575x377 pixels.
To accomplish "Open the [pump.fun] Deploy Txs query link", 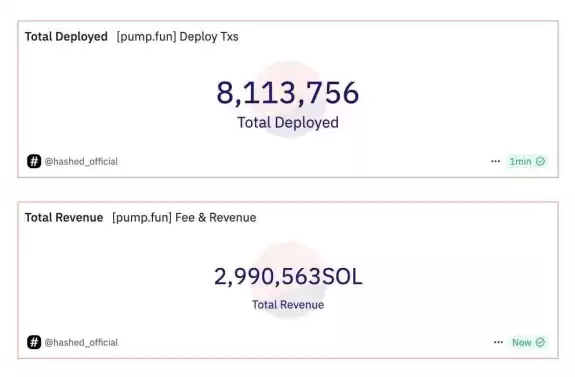I will click(x=177, y=37).
